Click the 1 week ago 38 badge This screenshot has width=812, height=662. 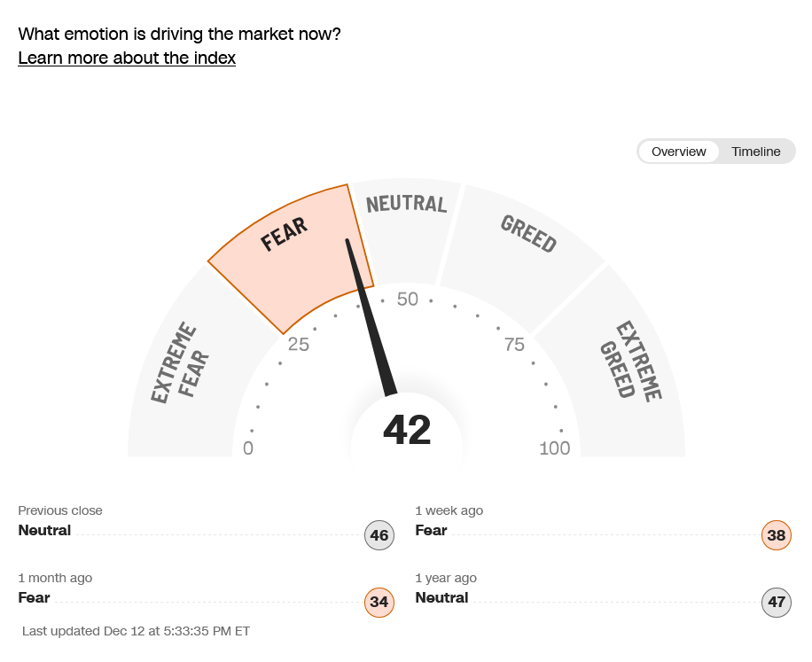coord(777,535)
